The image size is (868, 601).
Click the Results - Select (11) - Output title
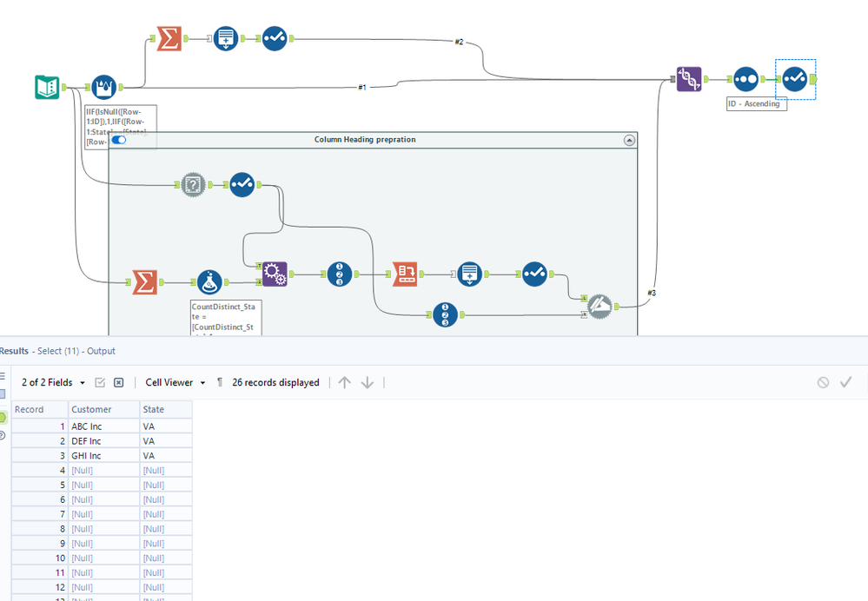tap(57, 351)
